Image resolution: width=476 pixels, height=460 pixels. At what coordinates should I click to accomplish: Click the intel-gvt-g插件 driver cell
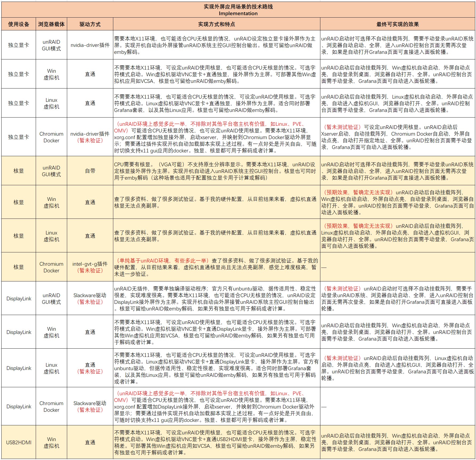[90, 267]
